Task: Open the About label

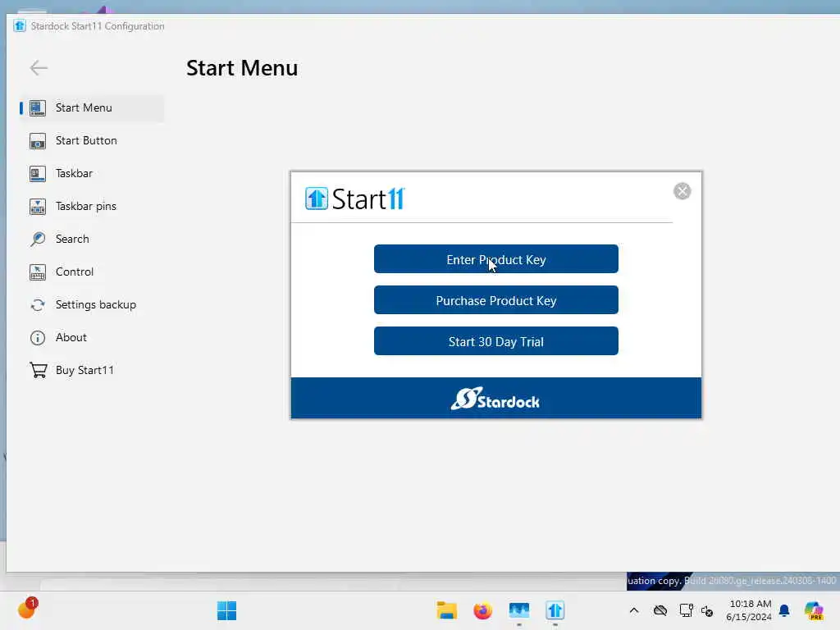Action: 71,337
